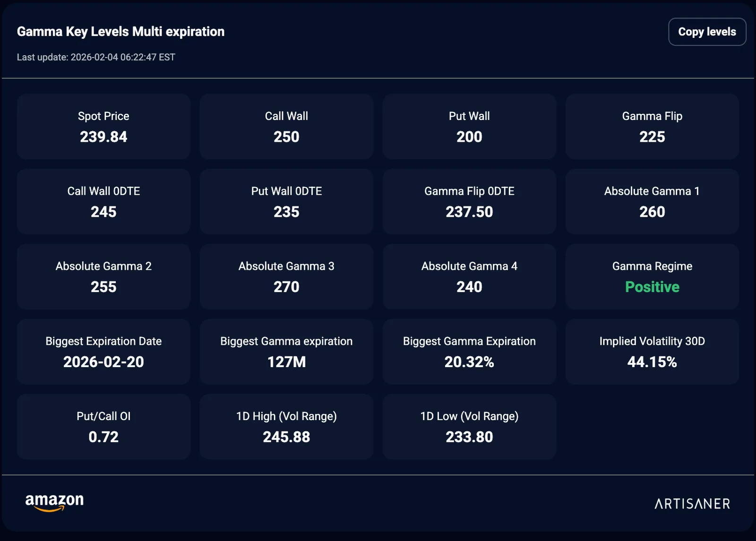Image resolution: width=756 pixels, height=541 pixels.
Task: Select the Absolute Gamma 3 card
Action: tap(286, 277)
